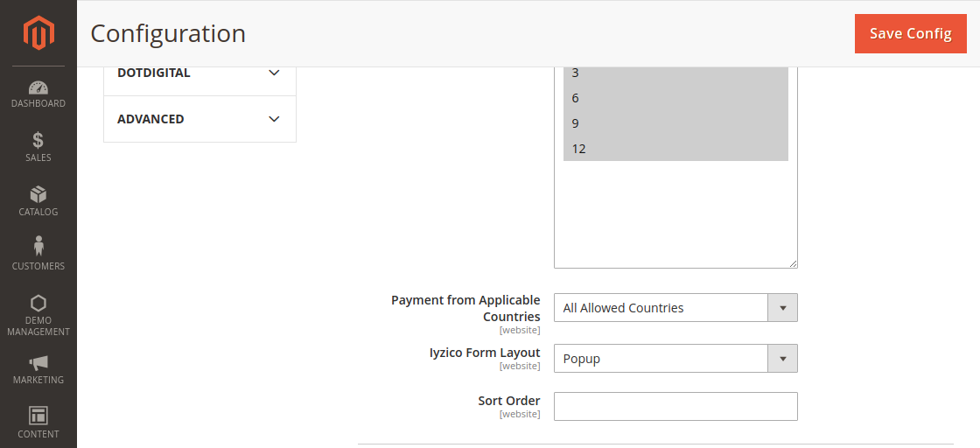Viewport: 980px width, 448px height.
Task: Click the Sort Order input field
Action: (x=675, y=406)
